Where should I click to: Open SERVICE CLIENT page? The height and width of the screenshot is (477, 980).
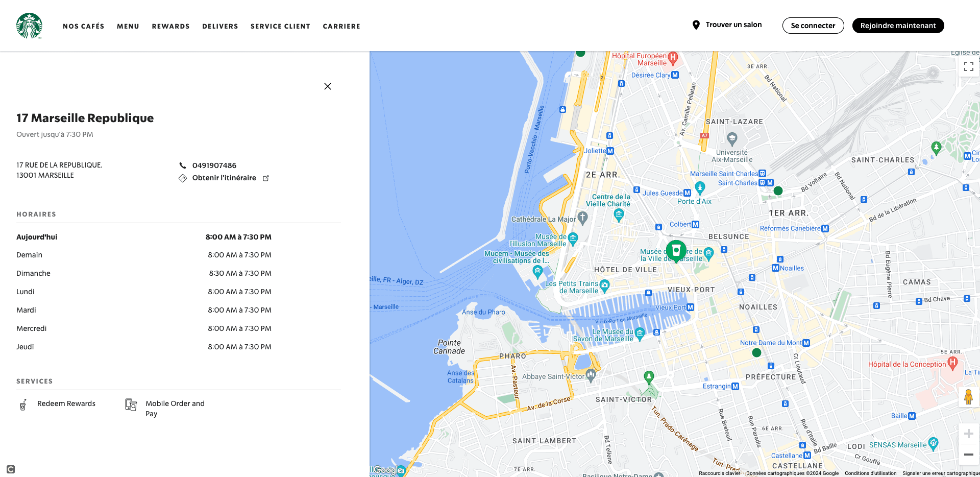tap(280, 26)
